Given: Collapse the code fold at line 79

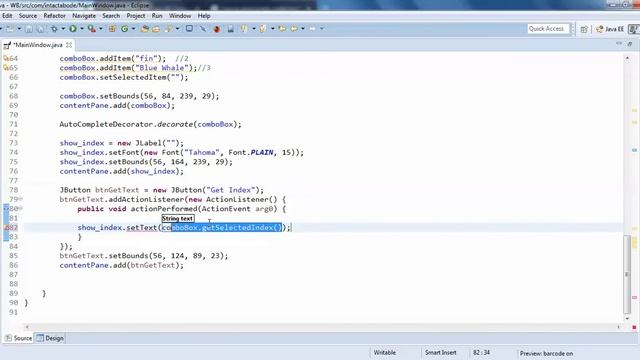Looking at the screenshot, I should (x=20, y=199).
